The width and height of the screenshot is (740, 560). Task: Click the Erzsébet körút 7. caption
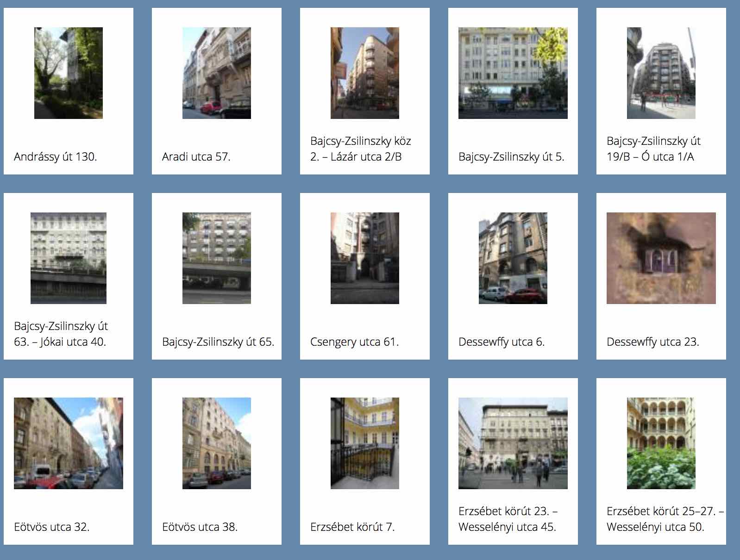(353, 527)
